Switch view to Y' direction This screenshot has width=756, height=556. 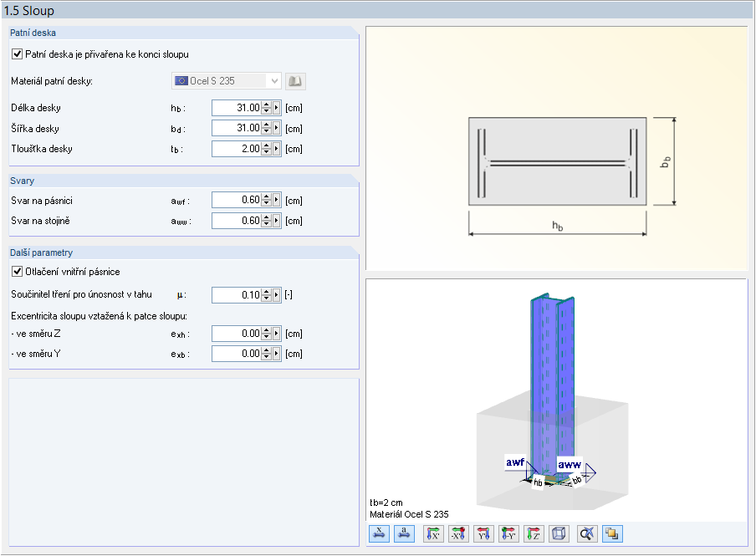(483, 533)
